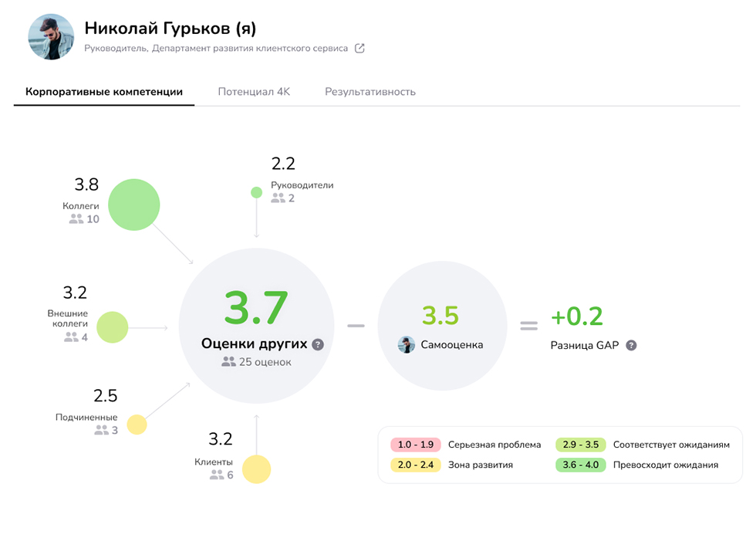The width and height of the screenshot is (756, 555).
Task: Open the external link icon beside department title
Action: (x=359, y=49)
